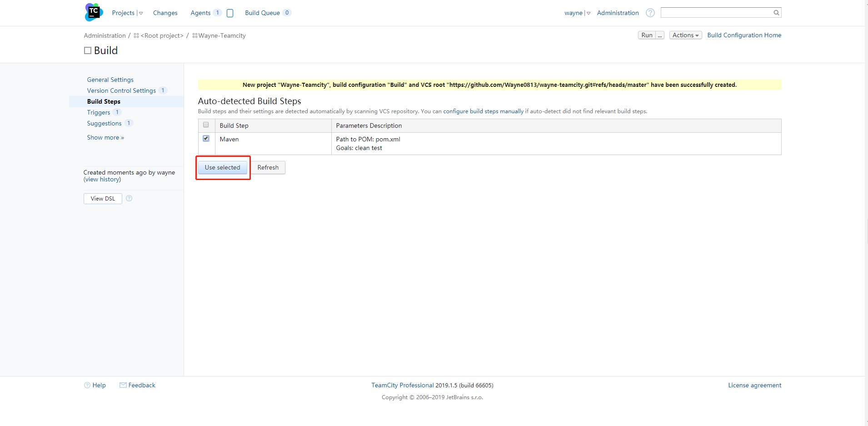Uncheck the Maven build step checkbox

pyautogui.click(x=206, y=138)
